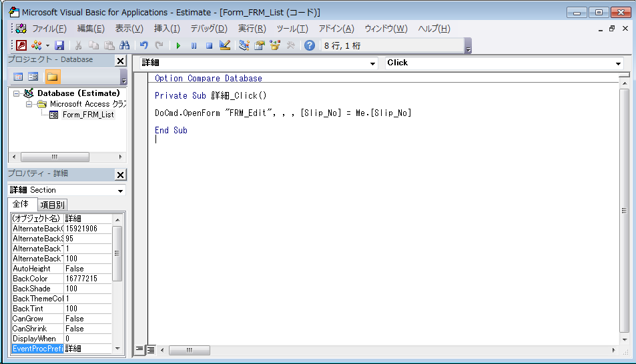Open the Click procedure dropdown
The width and height of the screenshot is (636, 364).
(x=618, y=63)
